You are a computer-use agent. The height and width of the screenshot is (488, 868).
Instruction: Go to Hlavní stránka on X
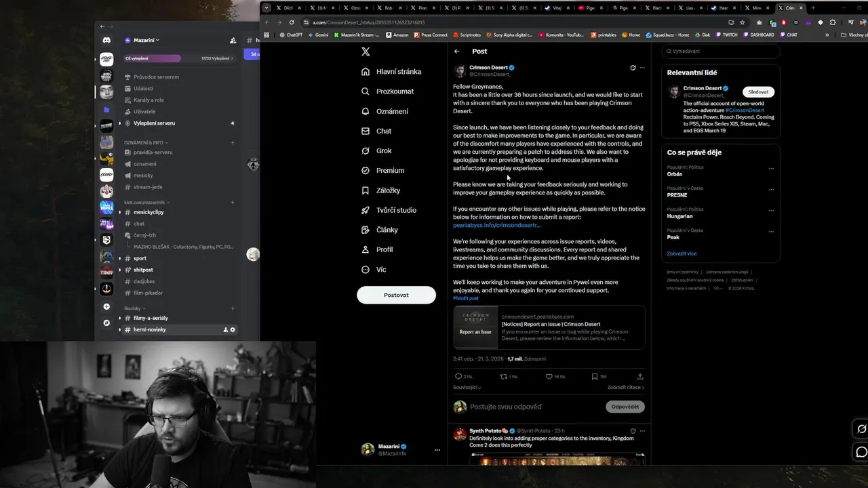click(x=391, y=72)
